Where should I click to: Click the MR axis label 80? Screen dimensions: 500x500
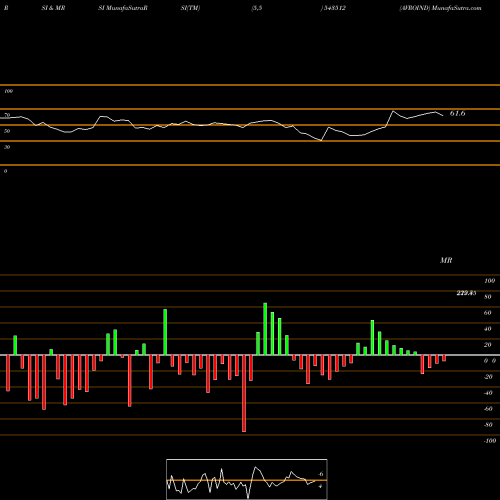pos(488,297)
